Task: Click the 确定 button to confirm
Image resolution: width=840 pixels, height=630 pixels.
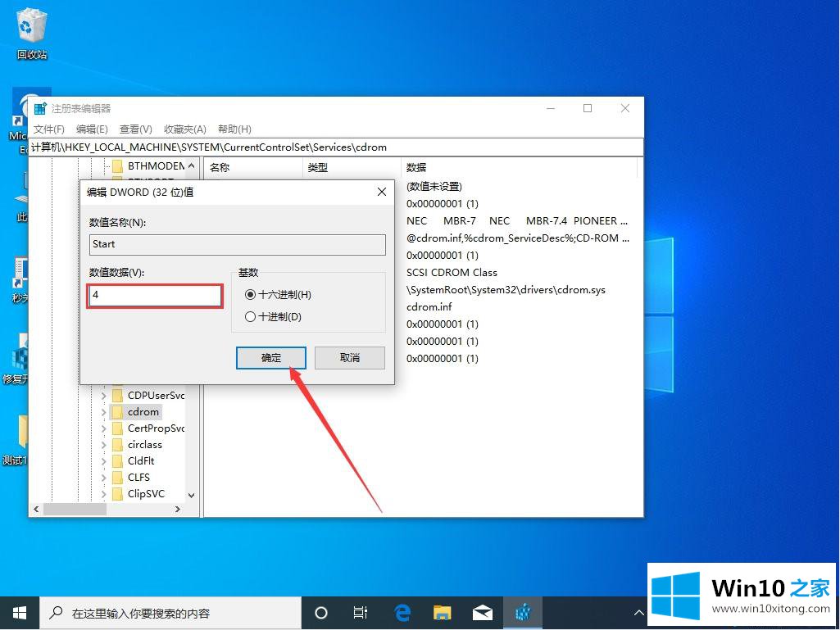Action: (271, 358)
